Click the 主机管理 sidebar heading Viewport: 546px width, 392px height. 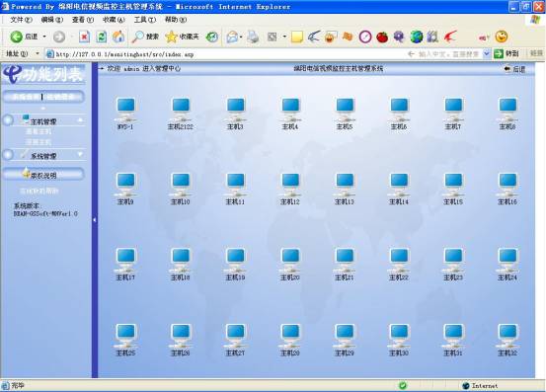(43, 121)
